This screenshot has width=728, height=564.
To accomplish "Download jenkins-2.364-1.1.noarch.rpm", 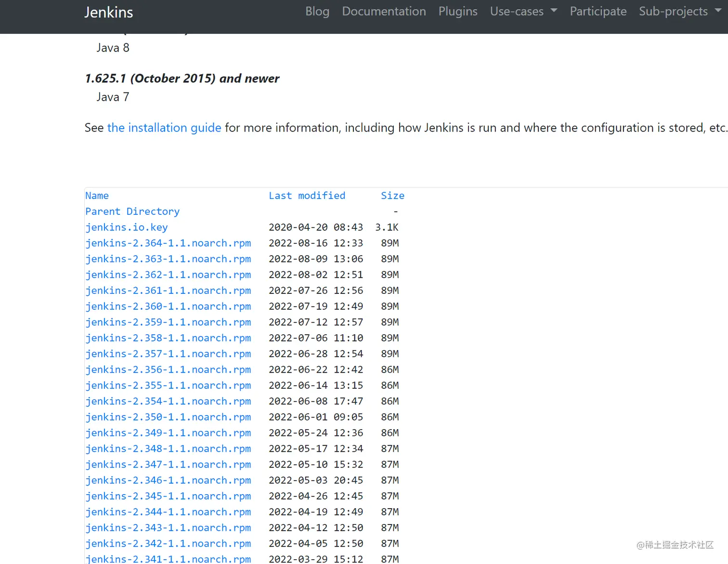I will point(168,243).
